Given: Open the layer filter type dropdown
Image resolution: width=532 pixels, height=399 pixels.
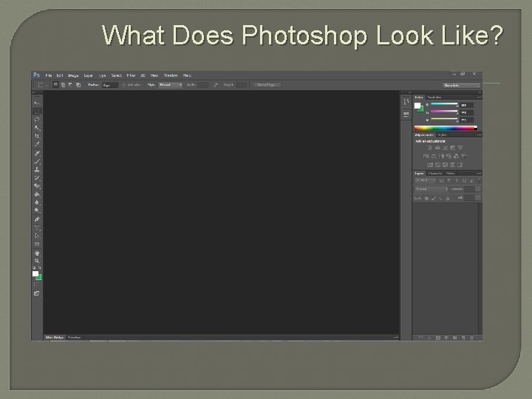Looking at the screenshot, I should coord(425,180).
